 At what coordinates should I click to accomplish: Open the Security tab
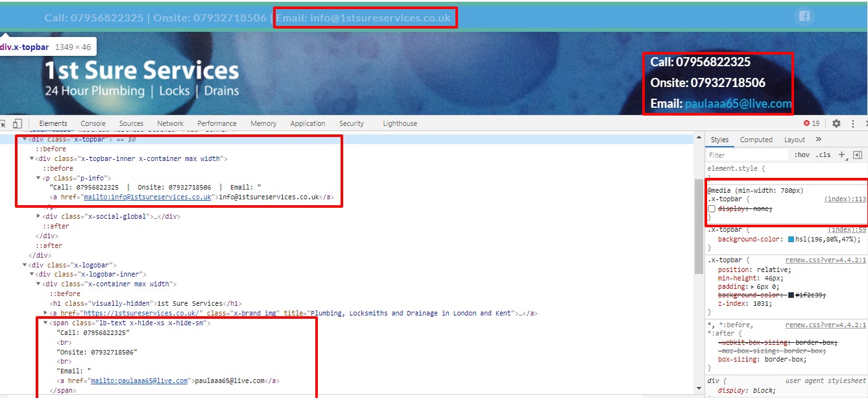[352, 123]
